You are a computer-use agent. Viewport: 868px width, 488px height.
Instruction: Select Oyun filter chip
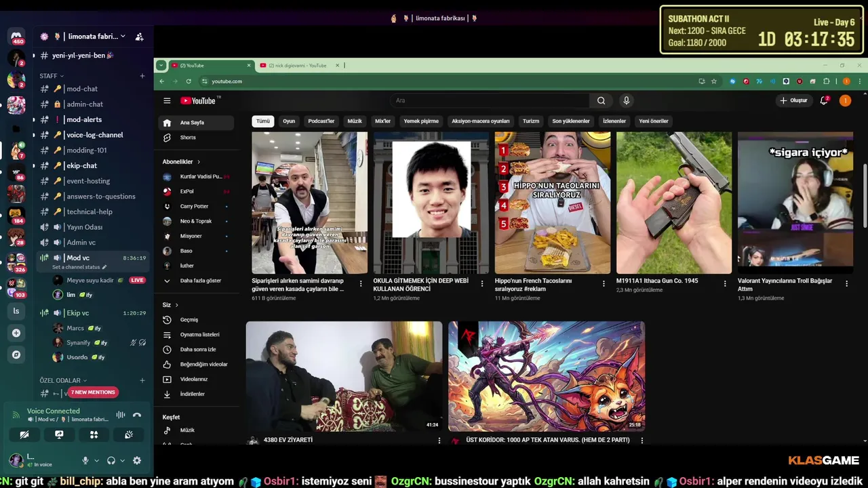[x=289, y=121]
